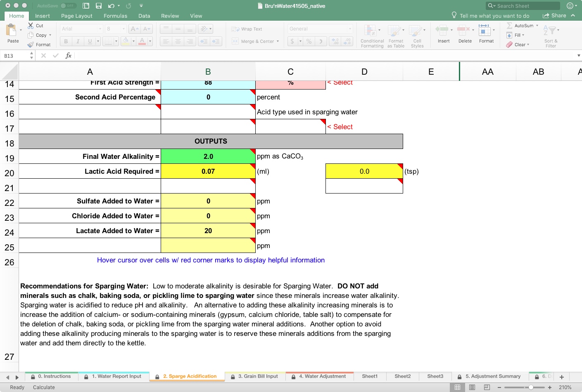Expand the formula bar chevron
582x392 pixels.
578,56
